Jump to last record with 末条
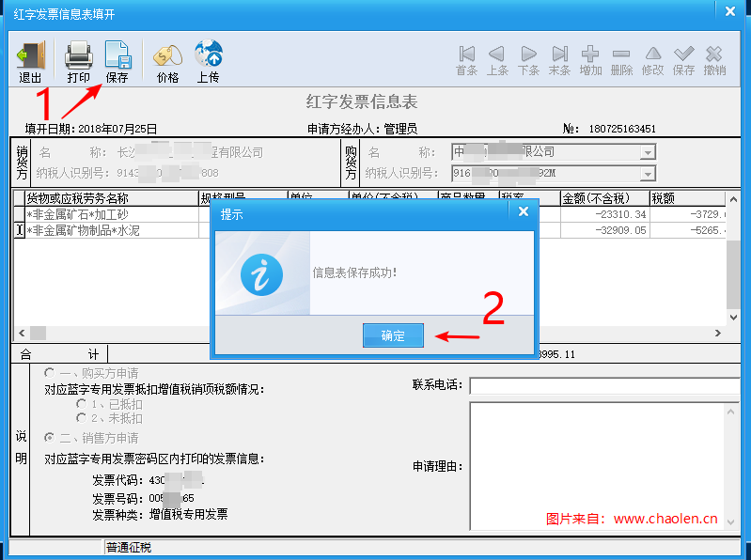Viewport: 751px width, 560px height. pos(559,60)
